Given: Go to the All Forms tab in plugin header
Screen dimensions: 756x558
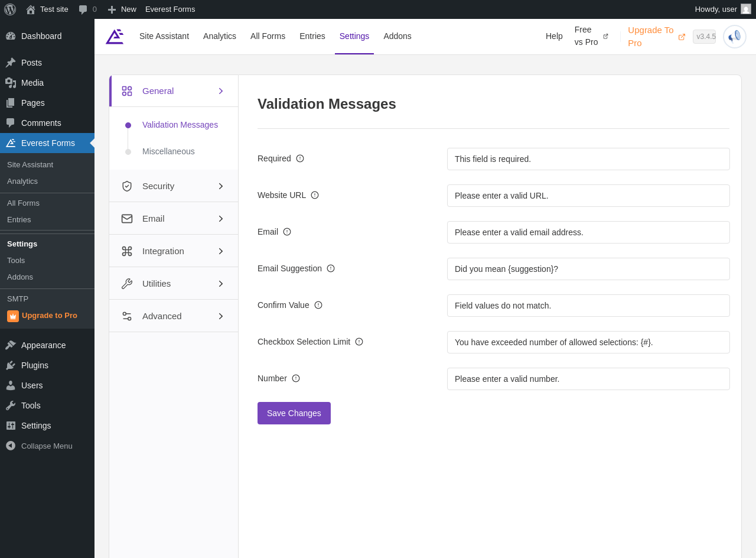Looking at the screenshot, I should (268, 36).
